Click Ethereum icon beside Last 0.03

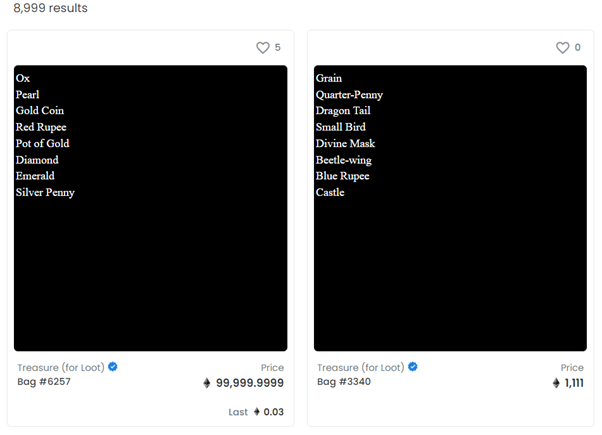point(257,411)
